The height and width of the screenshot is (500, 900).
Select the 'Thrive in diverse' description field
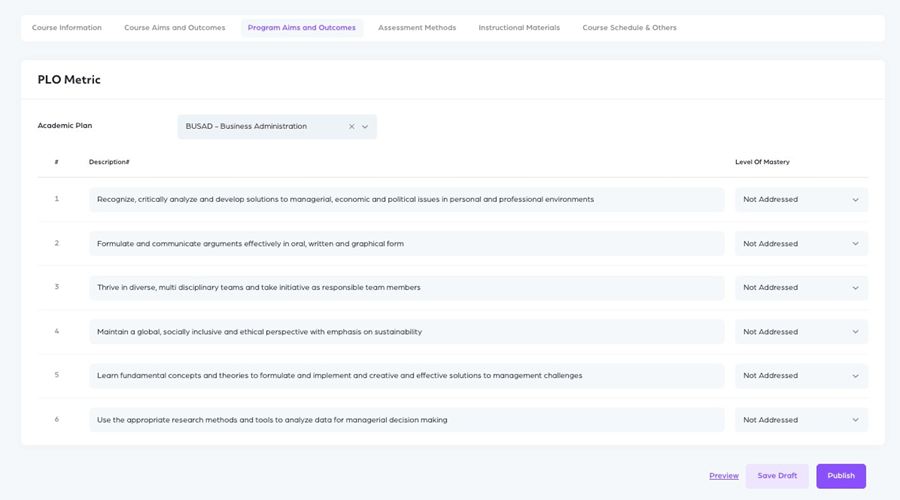(x=406, y=288)
